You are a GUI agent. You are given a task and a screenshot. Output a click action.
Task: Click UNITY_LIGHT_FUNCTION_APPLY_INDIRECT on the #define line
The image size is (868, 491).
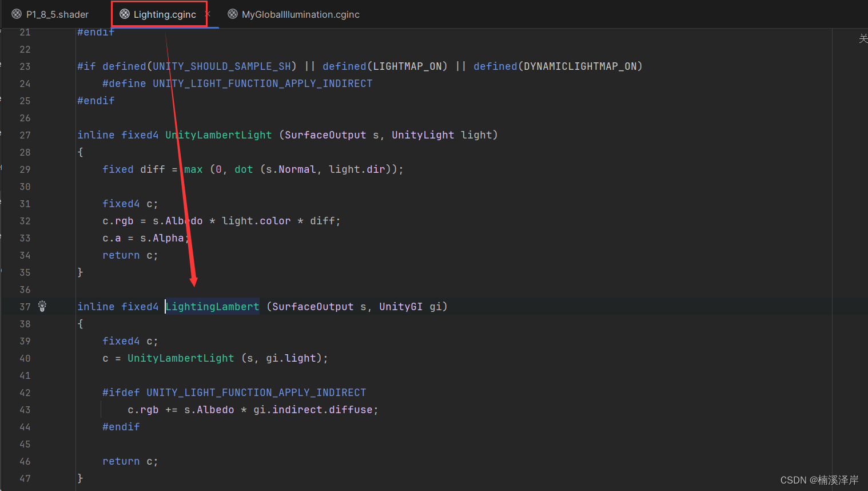point(262,84)
